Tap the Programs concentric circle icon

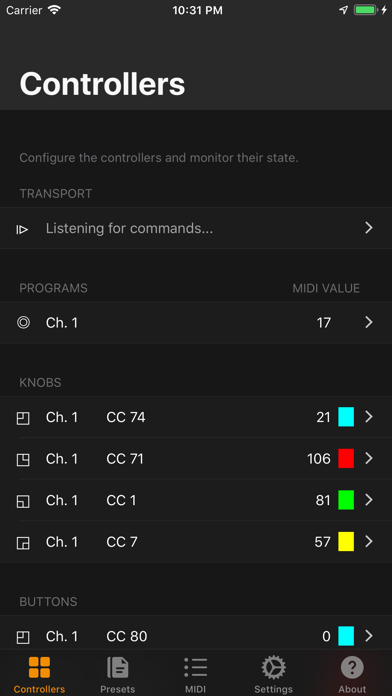tap(23, 323)
